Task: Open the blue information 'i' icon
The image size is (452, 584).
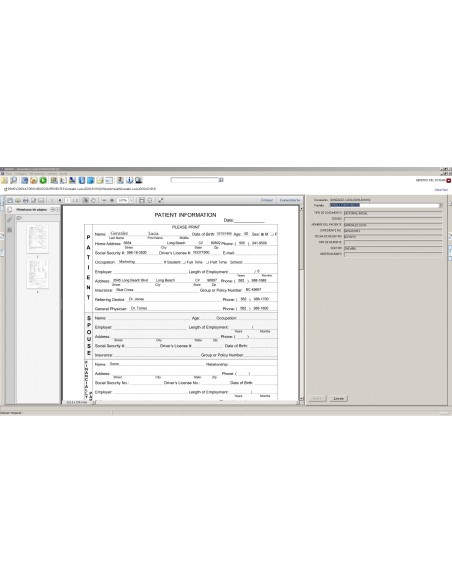Action: click(x=129, y=181)
